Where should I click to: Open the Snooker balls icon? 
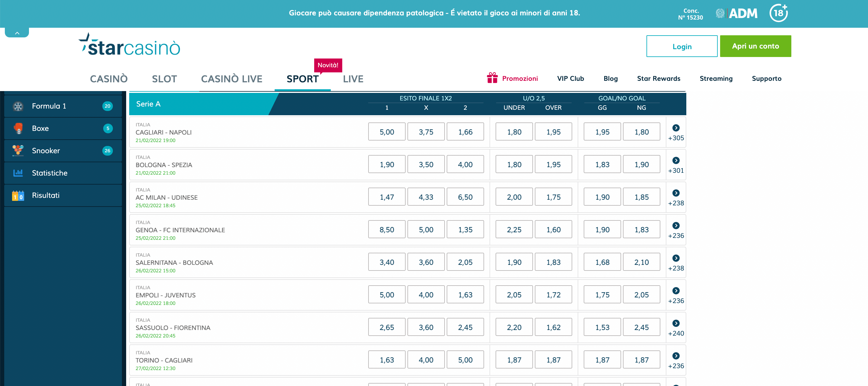18,150
